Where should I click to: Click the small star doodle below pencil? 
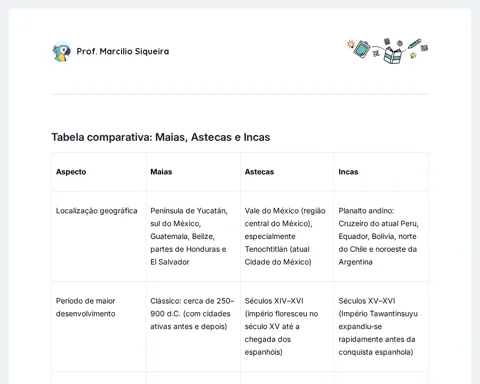[413, 55]
